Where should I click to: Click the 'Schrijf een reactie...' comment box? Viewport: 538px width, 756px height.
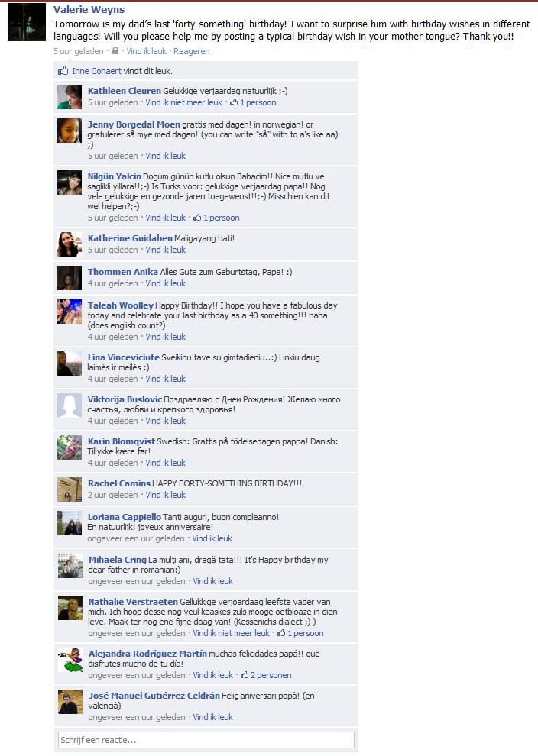206,740
